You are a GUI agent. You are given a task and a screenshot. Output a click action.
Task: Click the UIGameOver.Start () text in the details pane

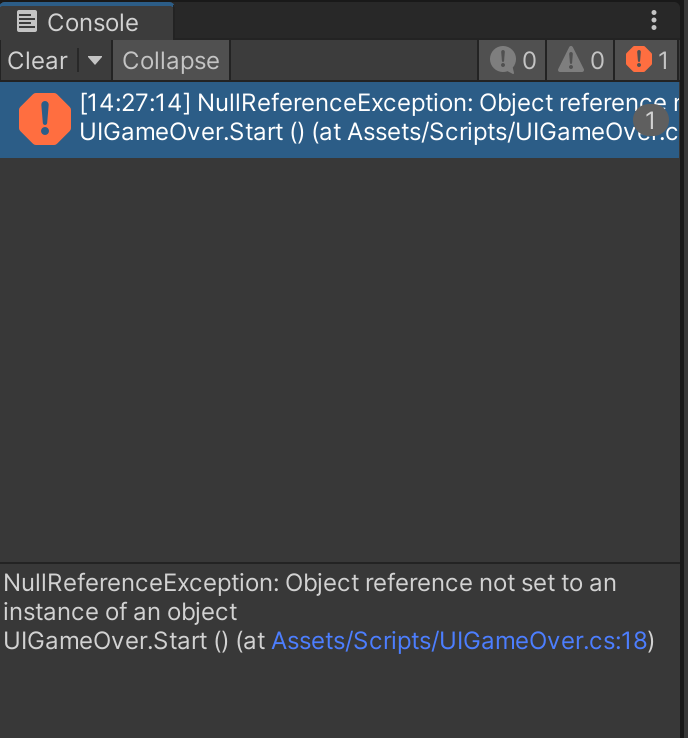coord(116,641)
